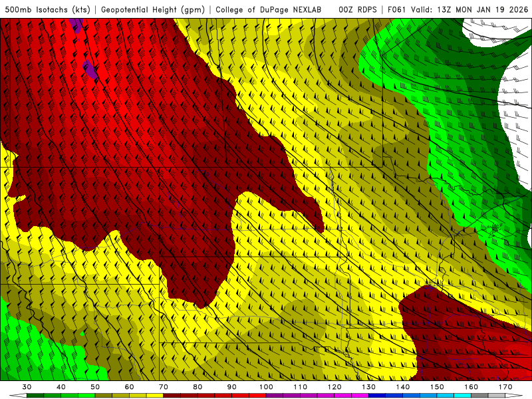Click the bright yellow swatch in the legend
The width and height of the screenshot is (532, 399).
pos(155,396)
